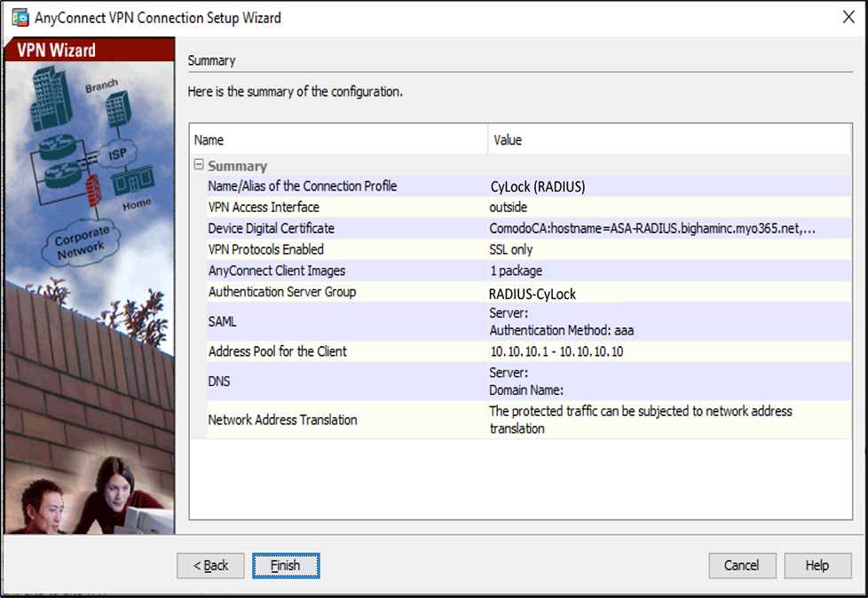Viewport: 868px width, 598px height.
Task: Open Help for the wizard
Action: (817, 565)
